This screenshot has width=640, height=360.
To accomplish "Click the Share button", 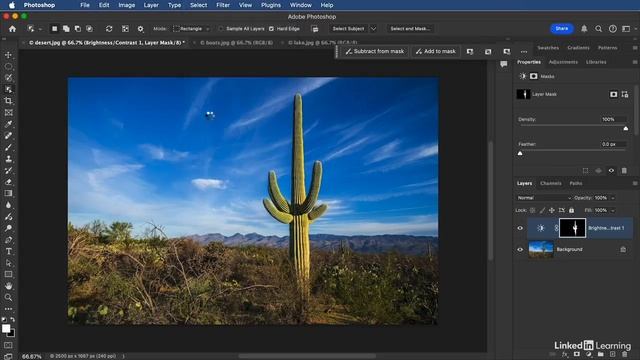I will point(562,29).
